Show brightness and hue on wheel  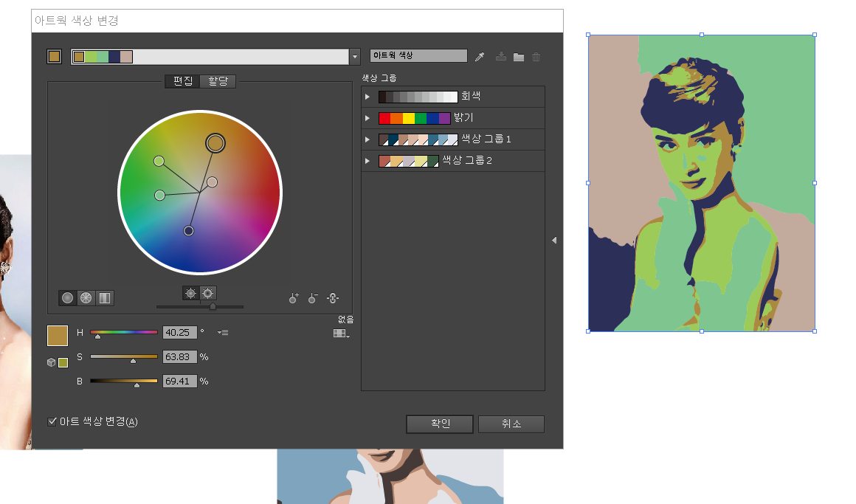[208, 293]
